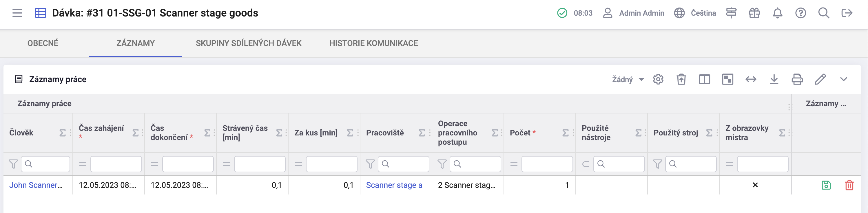Click the download export icon
Image resolution: width=868 pixels, height=213 pixels.
(774, 79)
